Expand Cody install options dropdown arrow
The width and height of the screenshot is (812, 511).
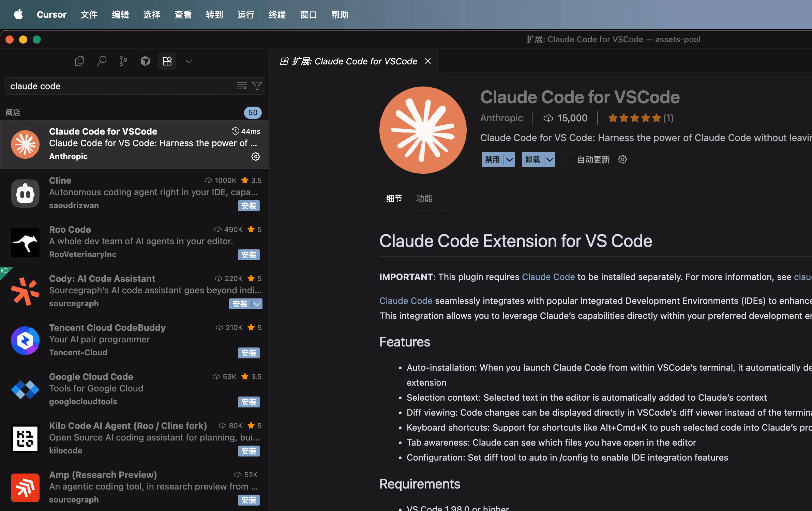[x=257, y=304]
